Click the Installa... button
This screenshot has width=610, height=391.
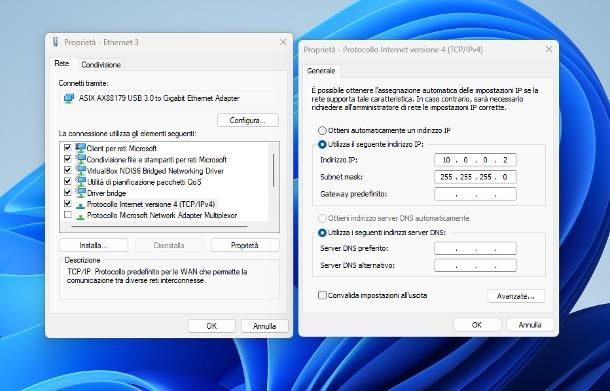[x=93, y=245]
